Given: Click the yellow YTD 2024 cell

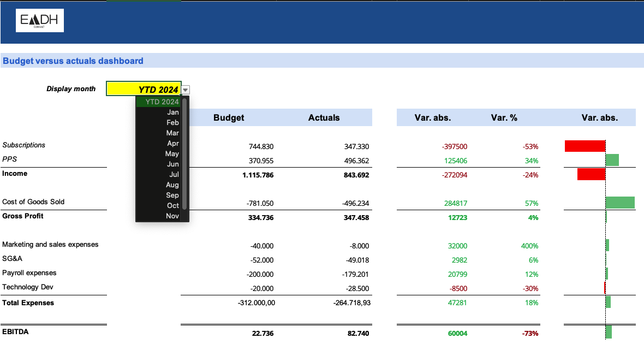Looking at the screenshot, I should pyautogui.click(x=144, y=89).
